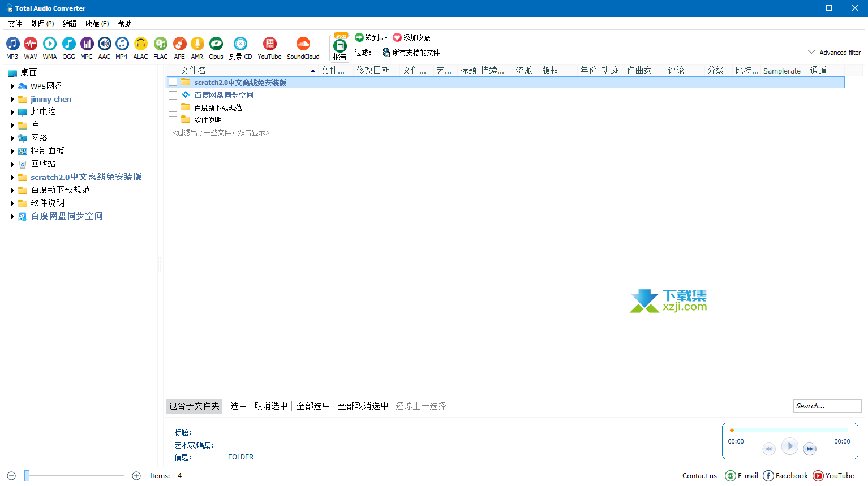Click the audio playback progress bar
Image resolution: width=868 pixels, height=486 pixels.
pos(789,430)
